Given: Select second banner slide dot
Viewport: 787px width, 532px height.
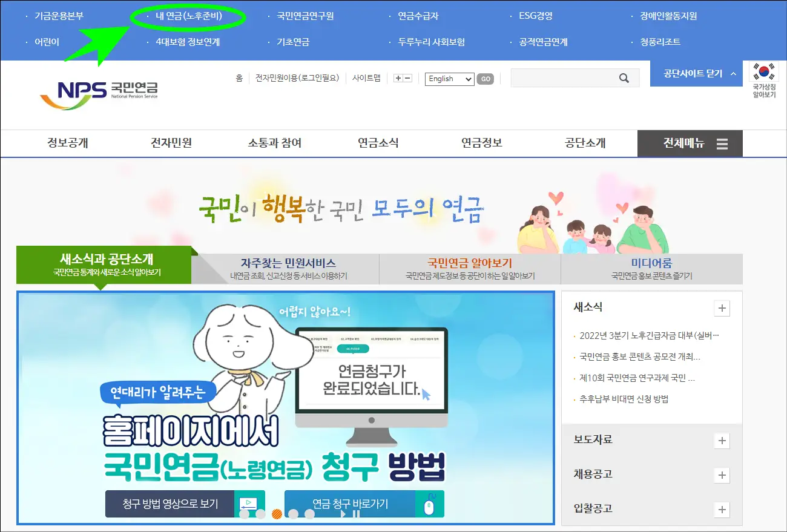Looking at the screenshot, I should 261,514.
